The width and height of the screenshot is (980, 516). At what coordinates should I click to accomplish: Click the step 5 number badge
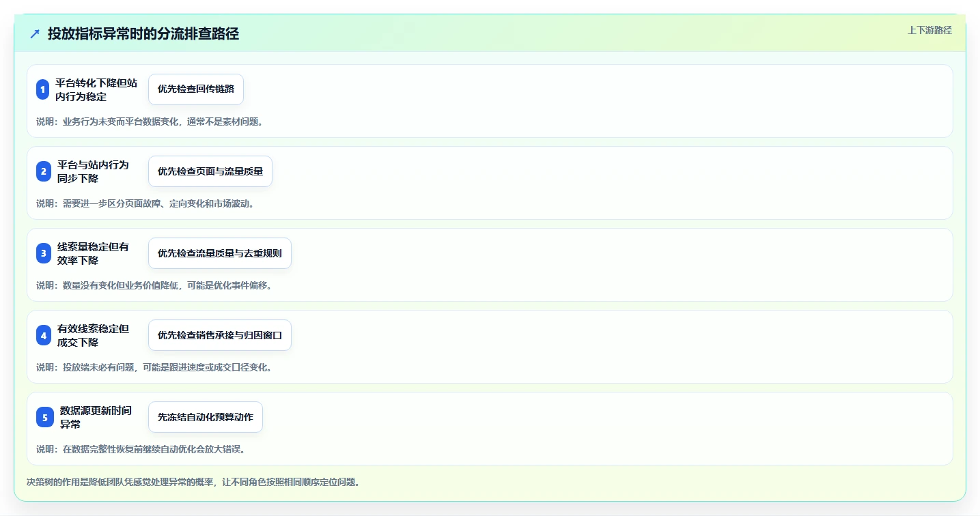tap(45, 417)
